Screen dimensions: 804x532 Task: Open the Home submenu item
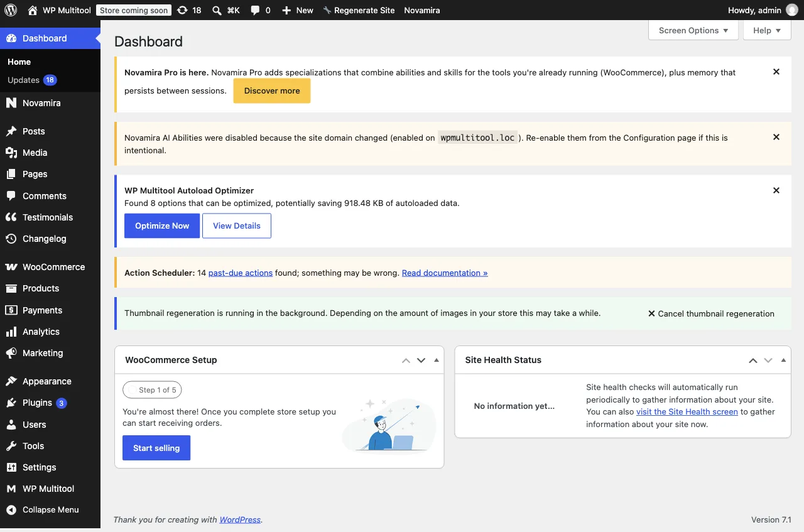pyautogui.click(x=19, y=62)
